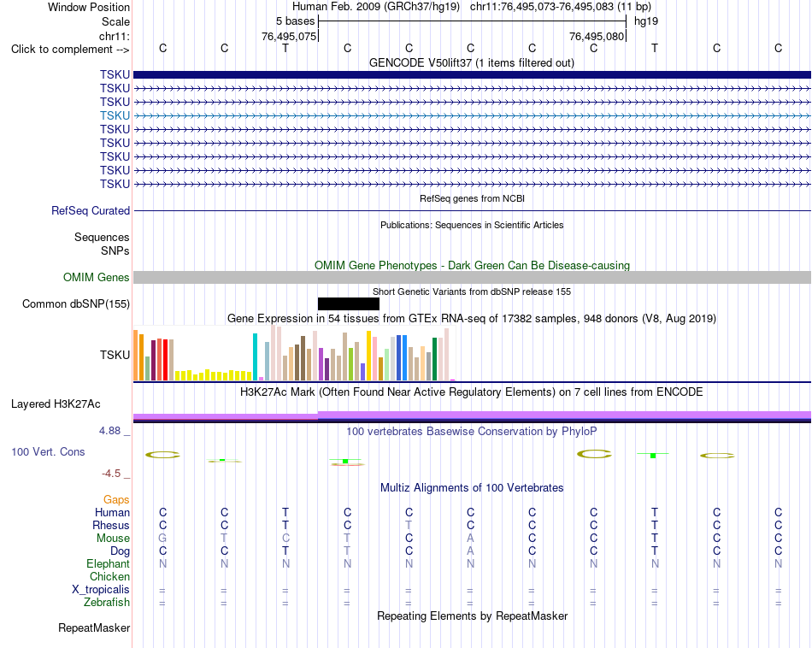The height and width of the screenshot is (648, 812).
Task: Click the "5 bases" scale label
Action: (295, 21)
